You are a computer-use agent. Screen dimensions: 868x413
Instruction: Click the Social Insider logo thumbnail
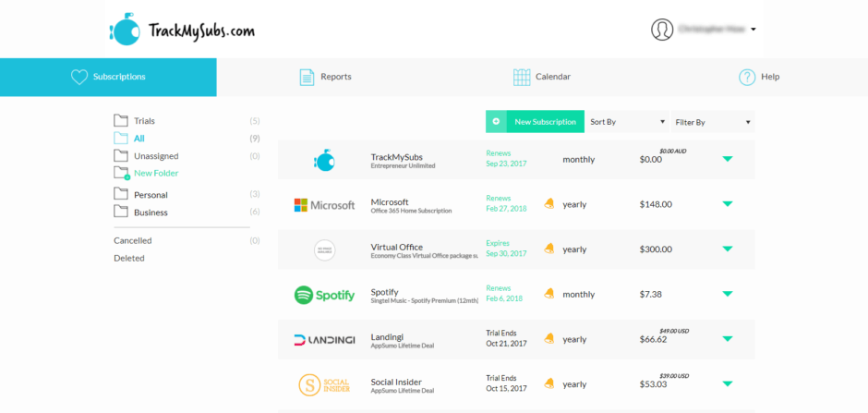(324, 384)
